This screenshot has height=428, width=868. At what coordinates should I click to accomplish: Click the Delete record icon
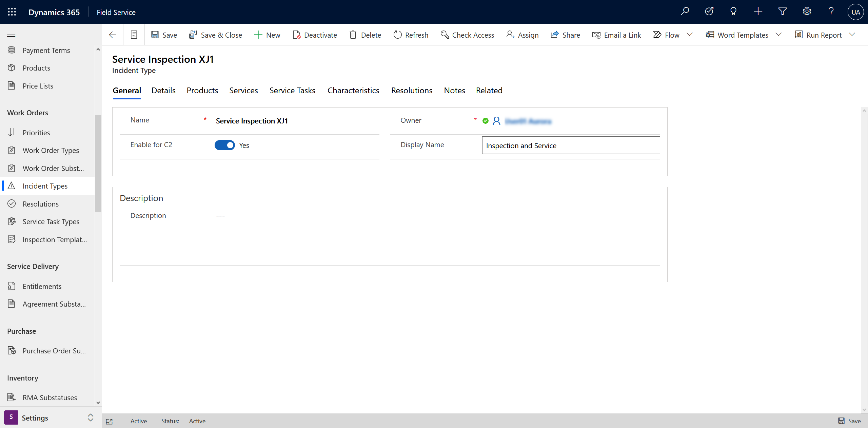coord(354,34)
